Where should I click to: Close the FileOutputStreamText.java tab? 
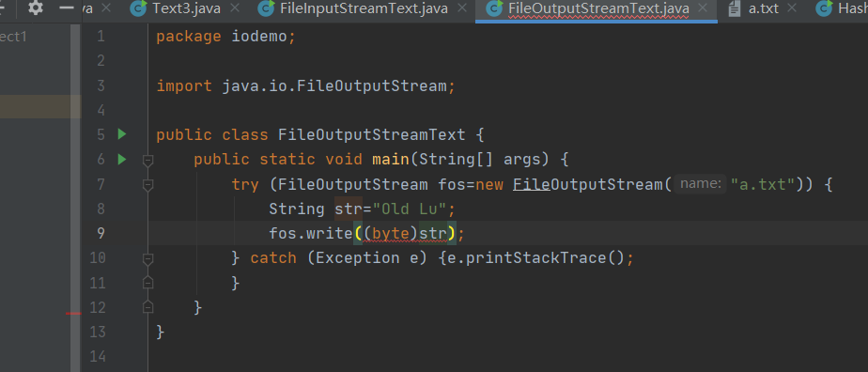(703, 8)
